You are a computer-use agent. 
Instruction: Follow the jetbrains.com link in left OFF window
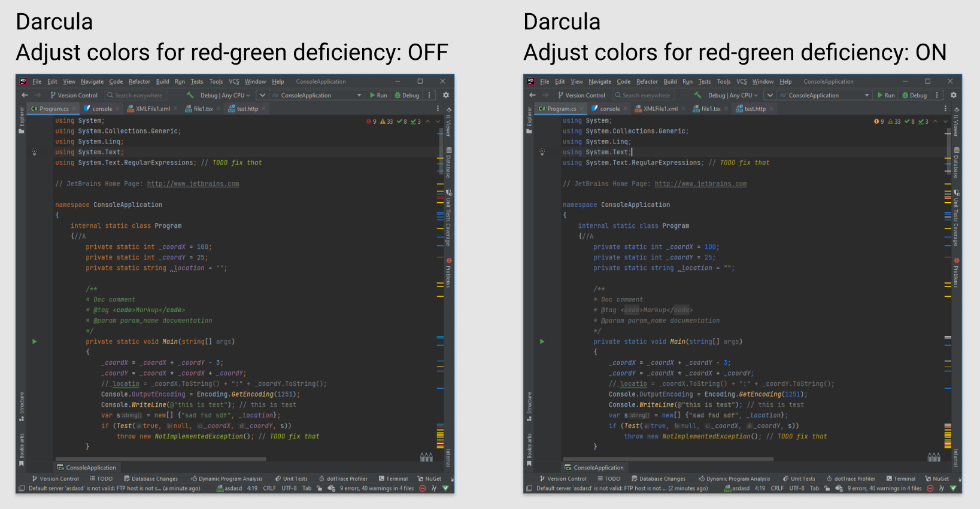click(193, 184)
